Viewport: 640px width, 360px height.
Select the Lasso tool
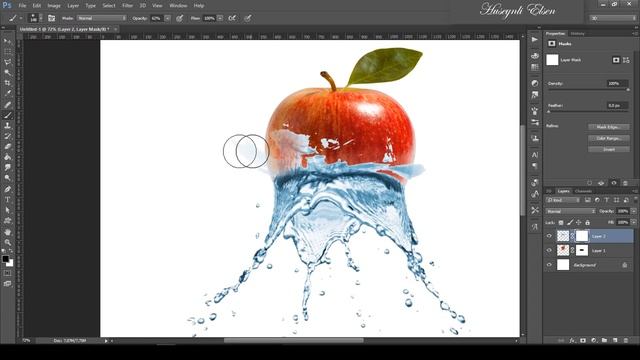pos(7,62)
